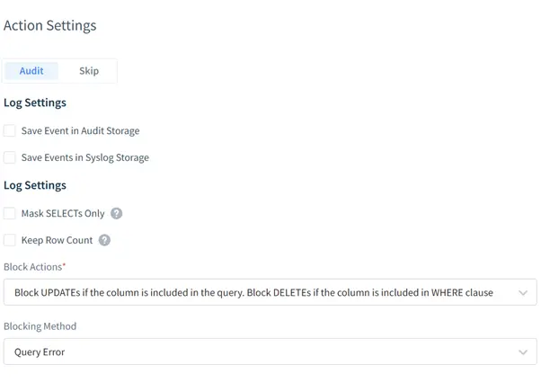Screen dimensions: 541x392
Task: Click the Blocking Method field label
Action: tap(40, 326)
